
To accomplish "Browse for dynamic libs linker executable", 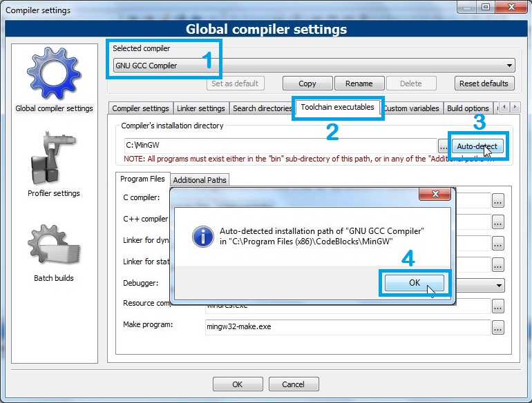I will tap(497, 244).
